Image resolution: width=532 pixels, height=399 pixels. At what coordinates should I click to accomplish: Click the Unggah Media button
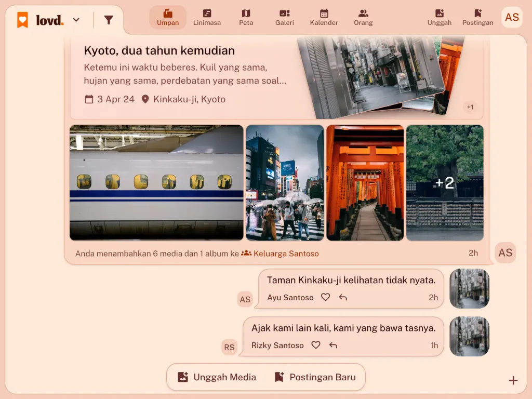[x=217, y=377]
